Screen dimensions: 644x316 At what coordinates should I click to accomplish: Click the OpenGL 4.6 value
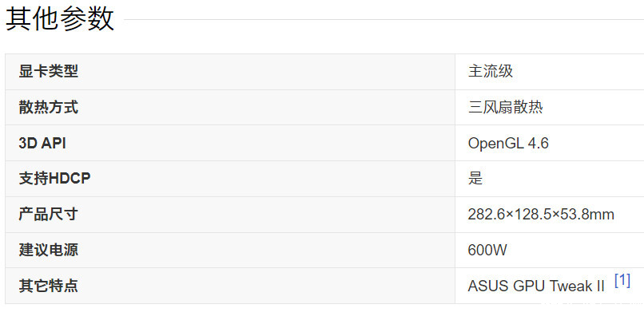click(x=508, y=143)
